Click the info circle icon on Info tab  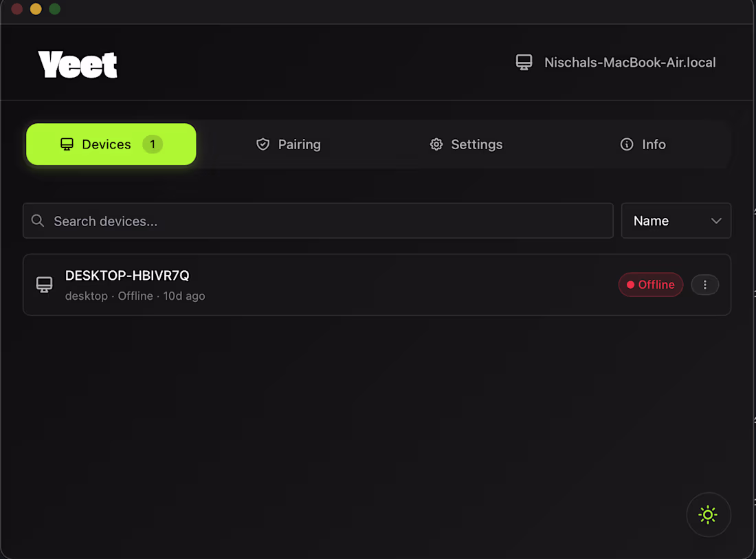[626, 144]
